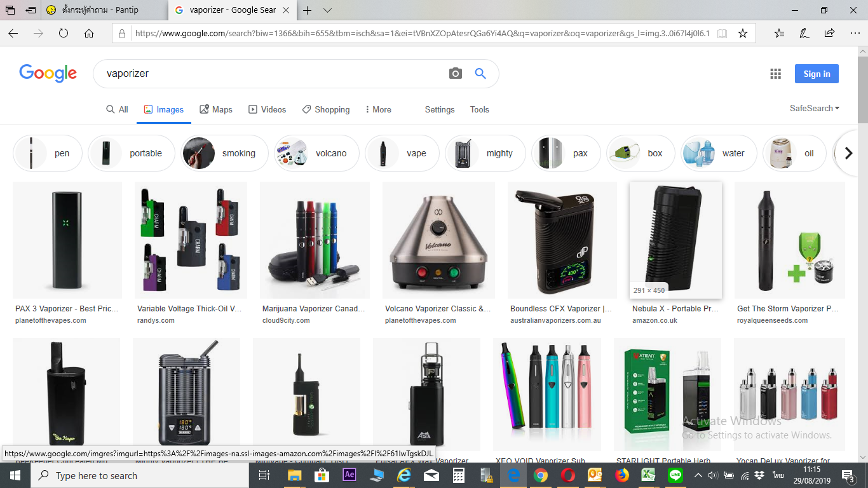The height and width of the screenshot is (488, 868).
Task: Add page to favorites star icon
Action: (x=743, y=33)
